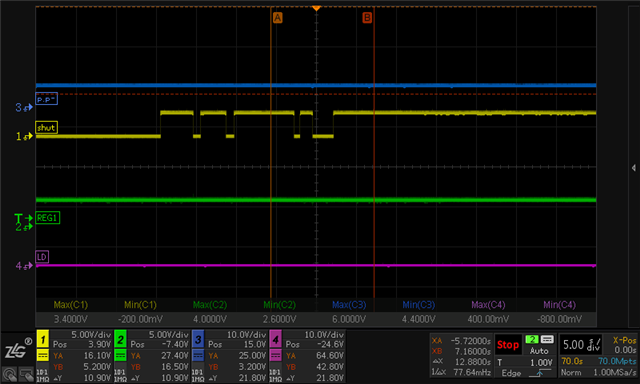Click the 1.00MSa/s sample rate
640x384 pixels.
click(615, 373)
